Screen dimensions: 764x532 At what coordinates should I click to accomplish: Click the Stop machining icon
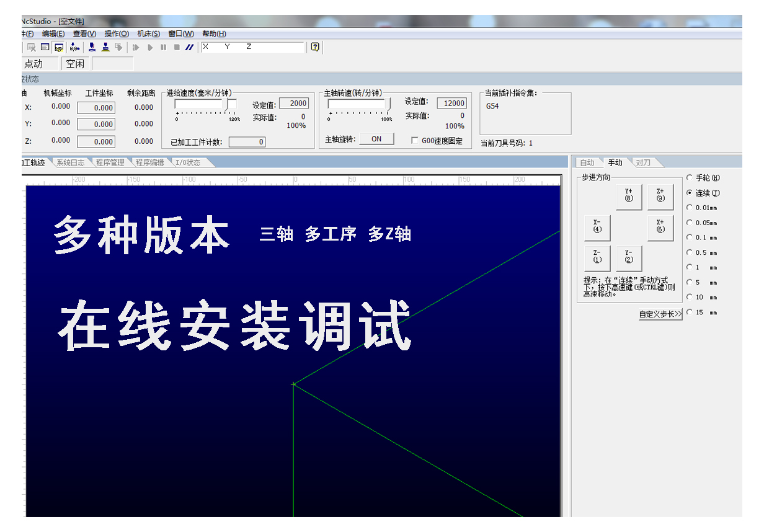pos(176,47)
